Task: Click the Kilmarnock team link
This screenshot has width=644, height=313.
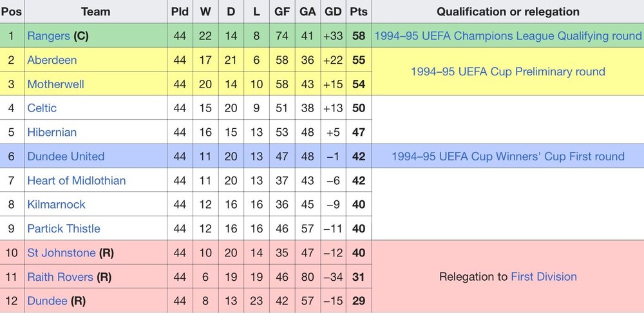Action: click(x=56, y=204)
